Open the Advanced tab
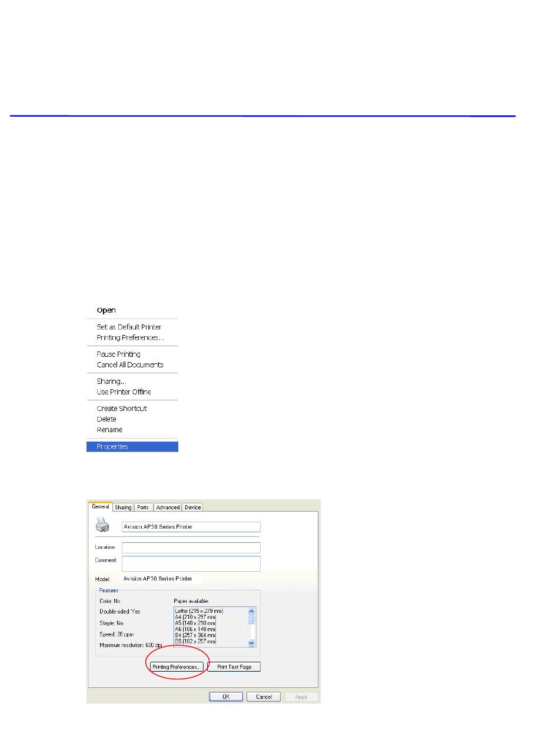 coord(168,507)
